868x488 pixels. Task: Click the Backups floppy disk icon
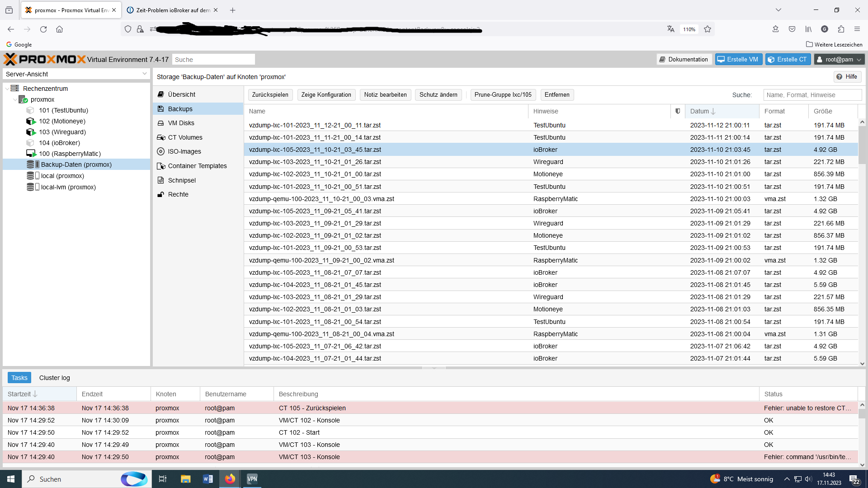click(x=160, y=109)
